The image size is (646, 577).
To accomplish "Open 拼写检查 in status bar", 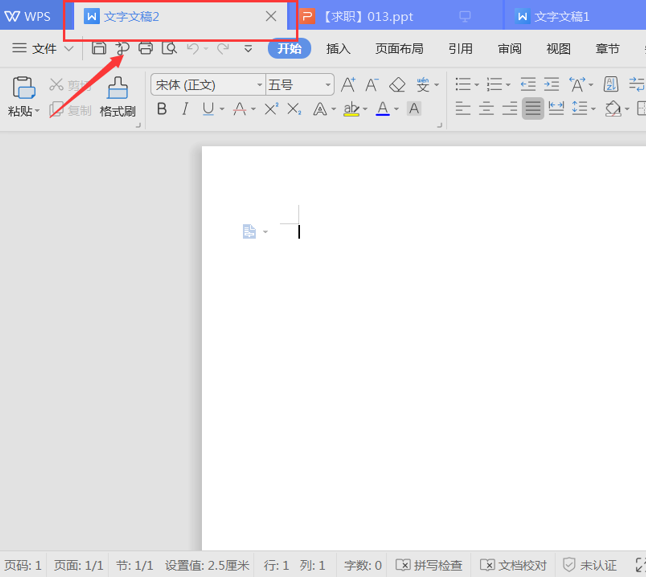I will click(429, 565).
